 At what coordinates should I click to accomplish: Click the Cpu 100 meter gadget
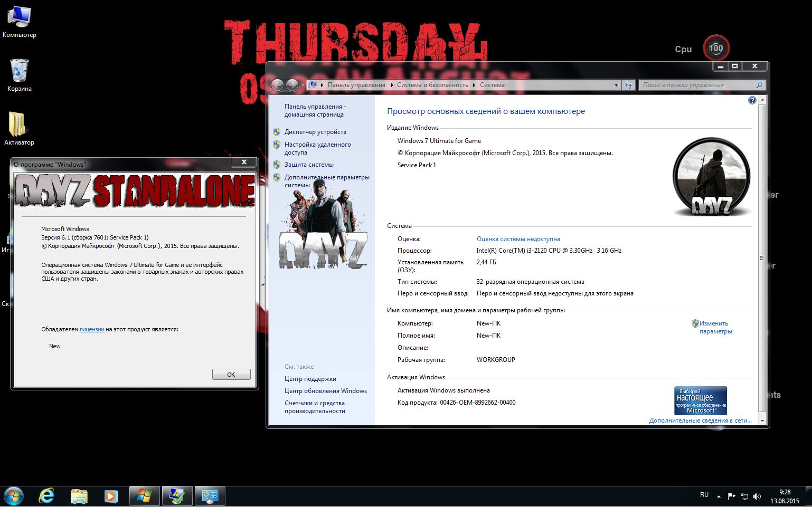point(716,48)
